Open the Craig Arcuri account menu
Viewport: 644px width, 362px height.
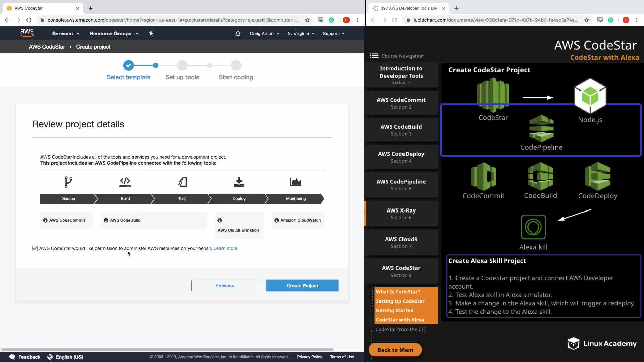pos(264,34)
